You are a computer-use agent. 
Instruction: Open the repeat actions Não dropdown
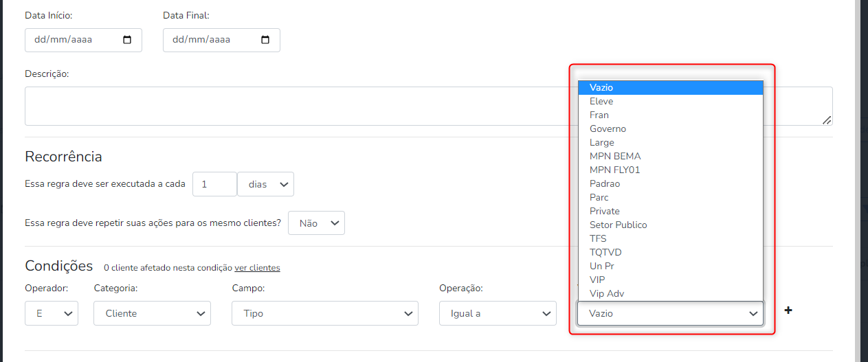click(x=316, y=223)
